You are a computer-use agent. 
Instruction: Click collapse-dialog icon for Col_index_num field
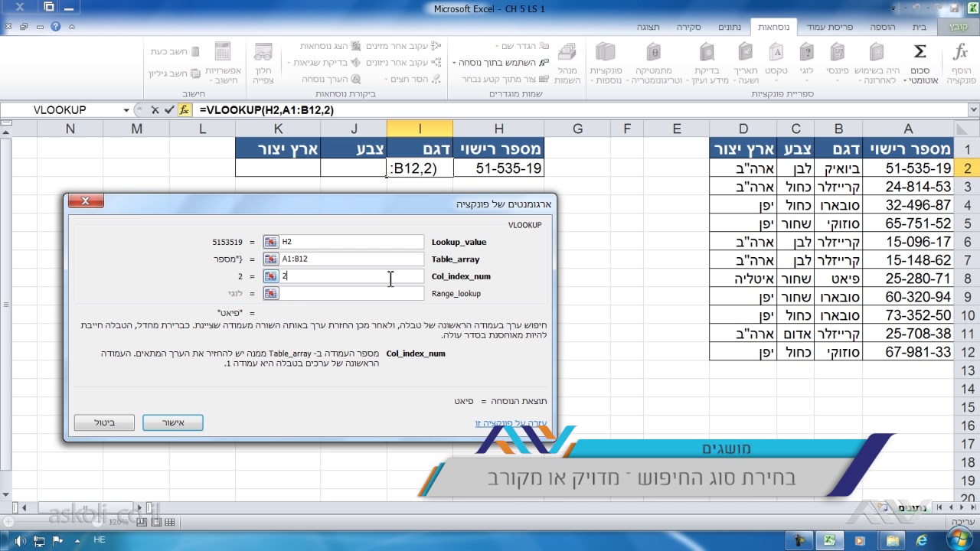(x=271, y=276)
